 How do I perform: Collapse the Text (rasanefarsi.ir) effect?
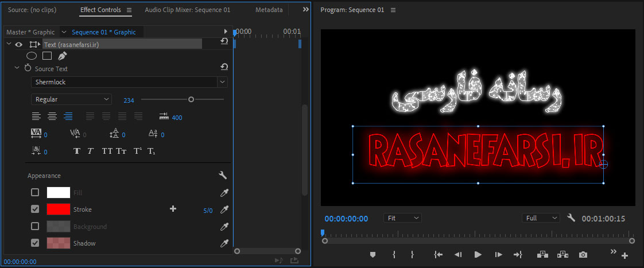click(x=8, y=44)
